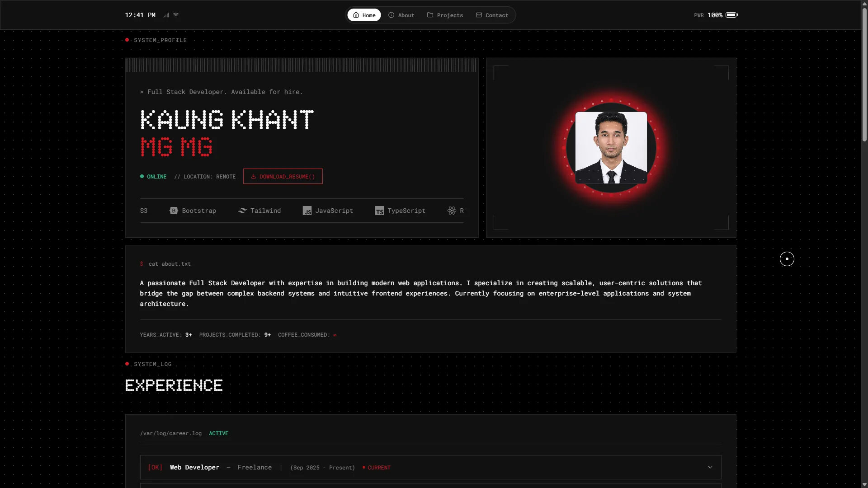
Task: Click the TypeScript label in tech ticker
Action: point(406,211)
